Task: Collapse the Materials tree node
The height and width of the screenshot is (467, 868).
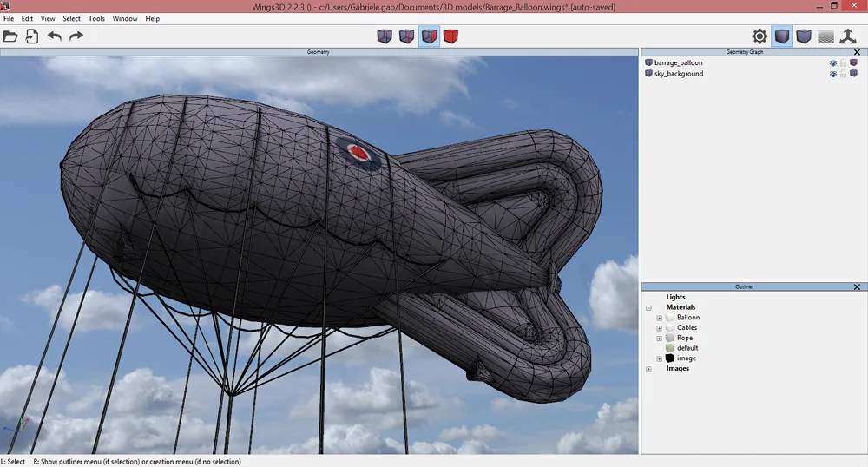Action: click(x=648, y=307)
